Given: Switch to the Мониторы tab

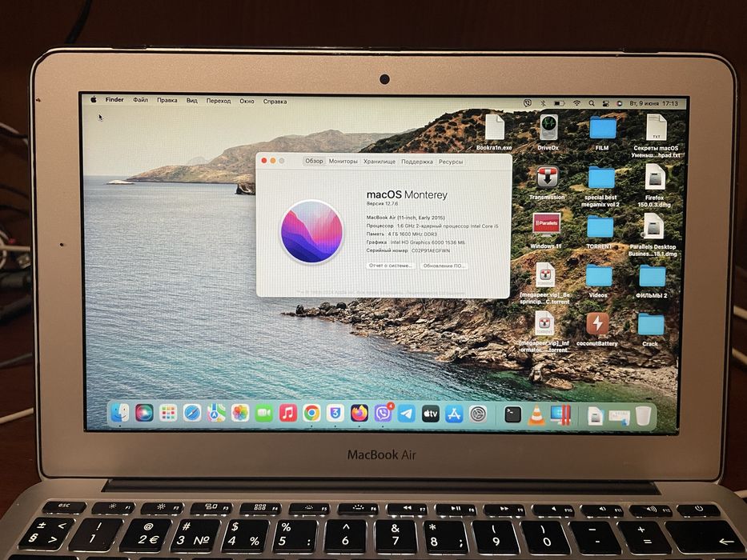Looking at the screenshot, I should [343, 162].
